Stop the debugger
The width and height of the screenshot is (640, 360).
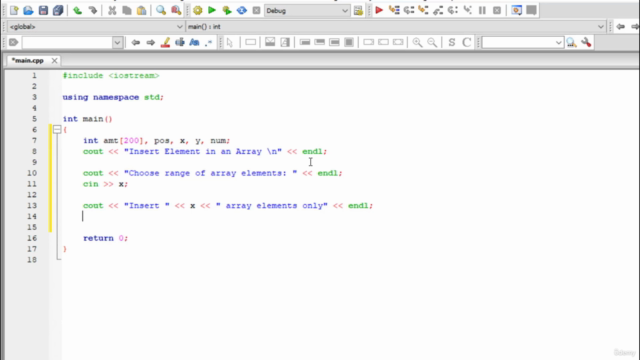pyautogui.click(x=497, y=10)
